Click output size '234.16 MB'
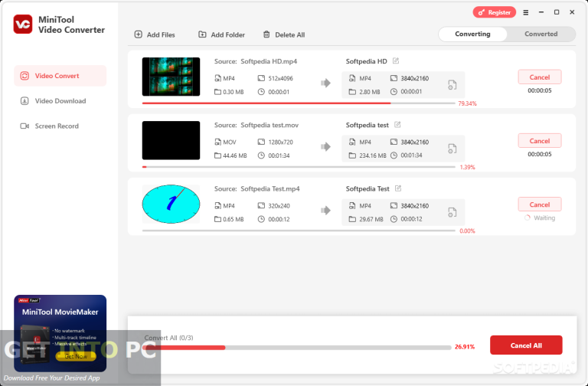The width and height of the screenshot is (588, 386). click(372, 155)
